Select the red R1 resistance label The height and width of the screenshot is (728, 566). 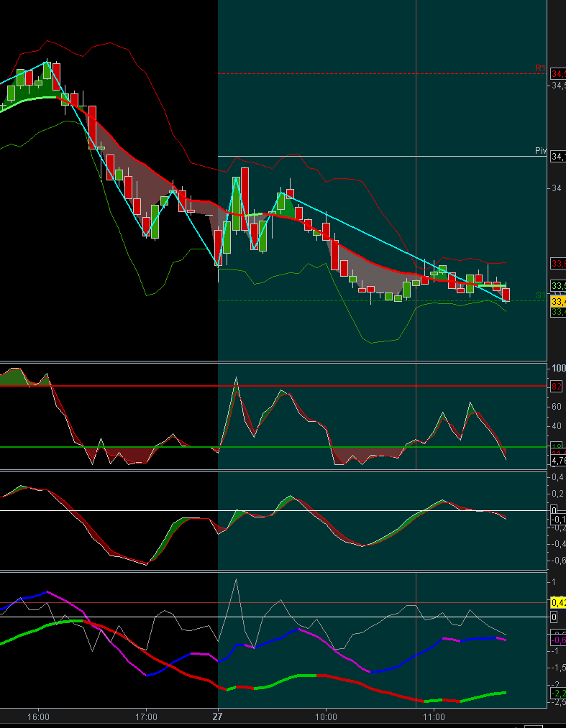(x=540, y=68)
